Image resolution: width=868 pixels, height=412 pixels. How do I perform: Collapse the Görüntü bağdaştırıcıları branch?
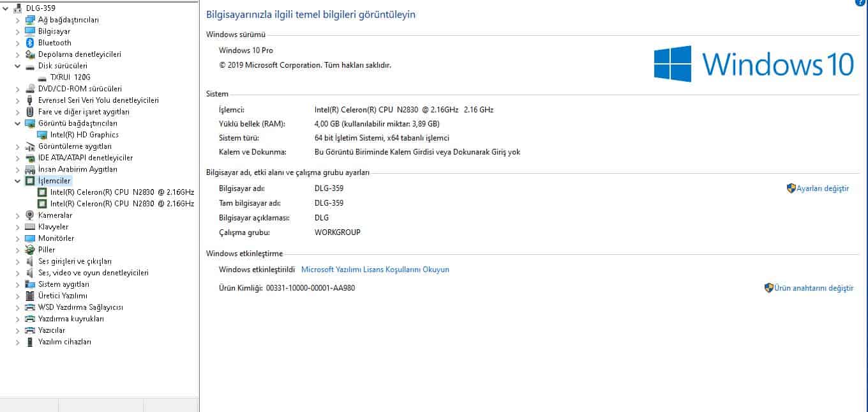coord(17,123)
